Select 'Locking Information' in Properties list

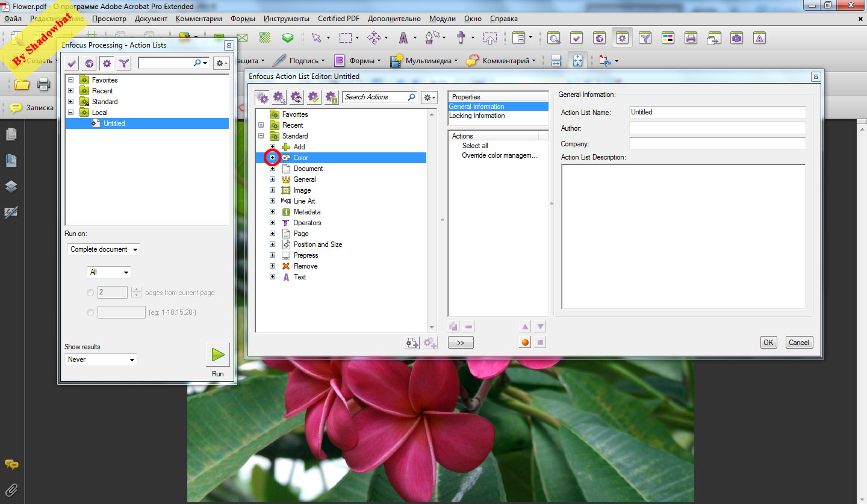[477, 116]
